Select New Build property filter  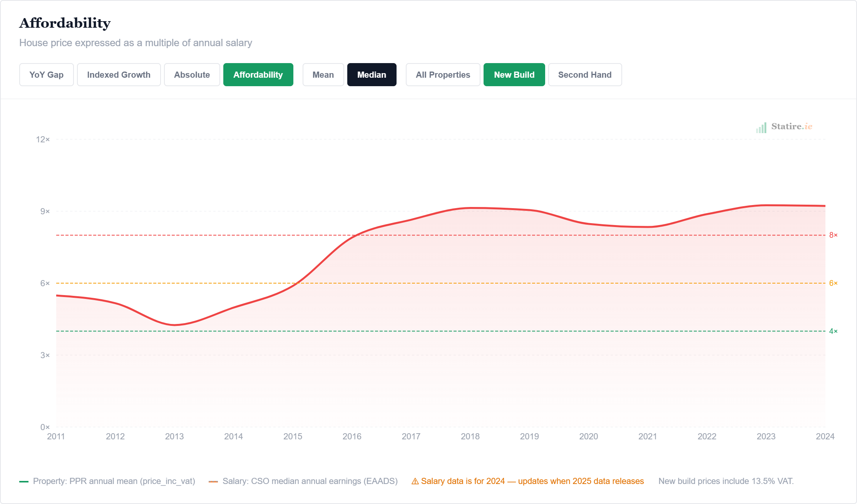pos(514,75)
